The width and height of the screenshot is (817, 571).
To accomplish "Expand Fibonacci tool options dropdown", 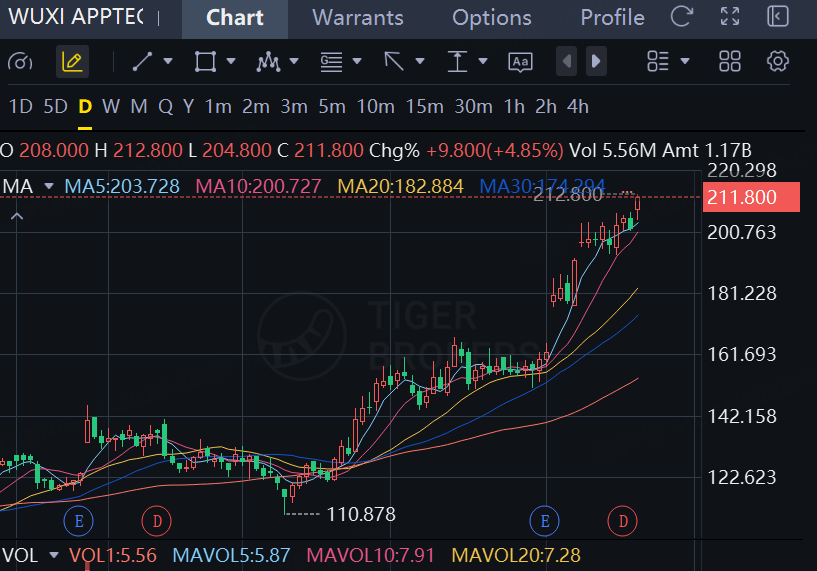I will point(357,61).
